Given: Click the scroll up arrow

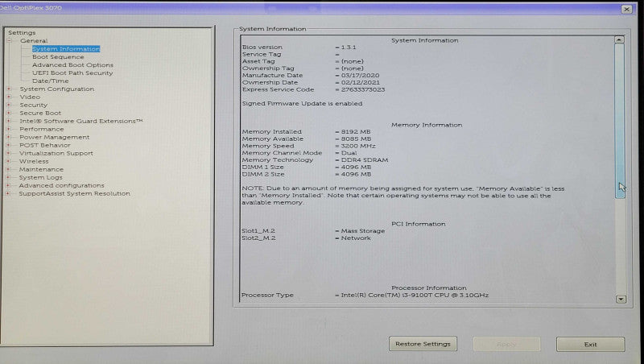Looking at the screenshot, I should point(619,39).
